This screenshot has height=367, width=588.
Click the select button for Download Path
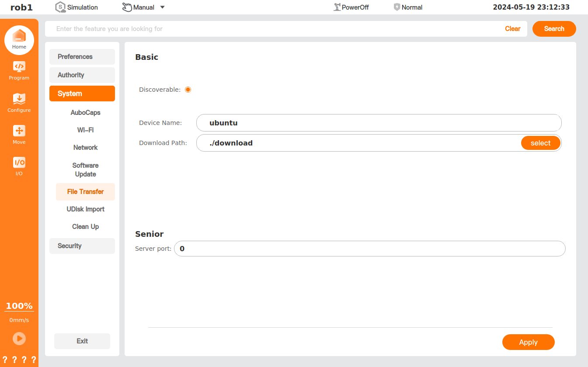point(540,143)
